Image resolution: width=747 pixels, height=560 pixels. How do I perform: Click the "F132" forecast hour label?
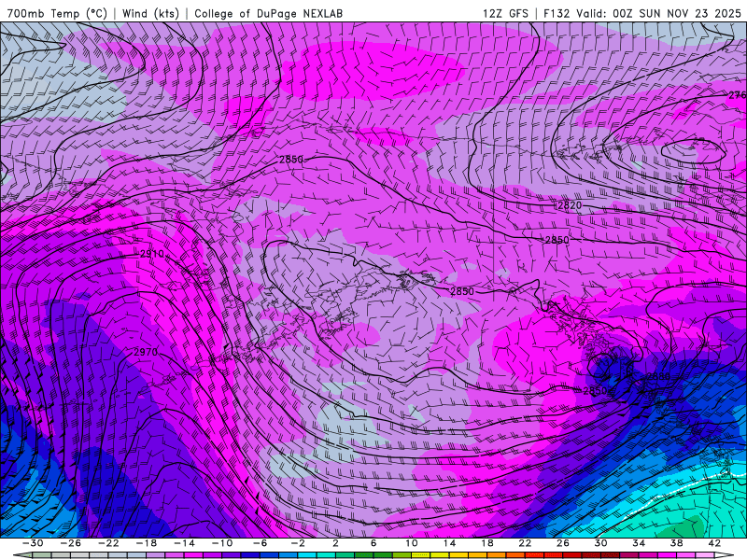point(557,13)
